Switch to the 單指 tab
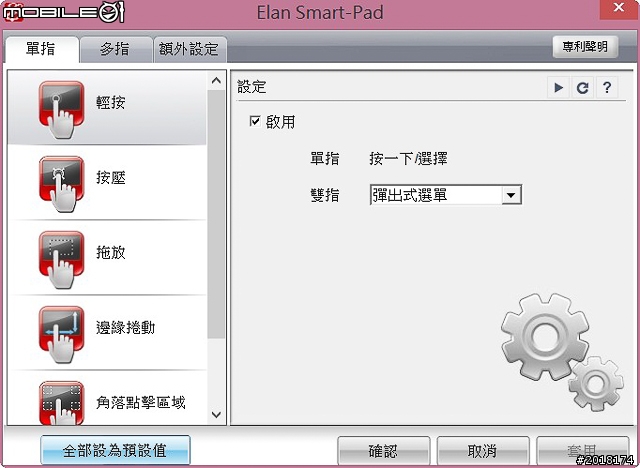640x468 pixels. coord(41,49)
